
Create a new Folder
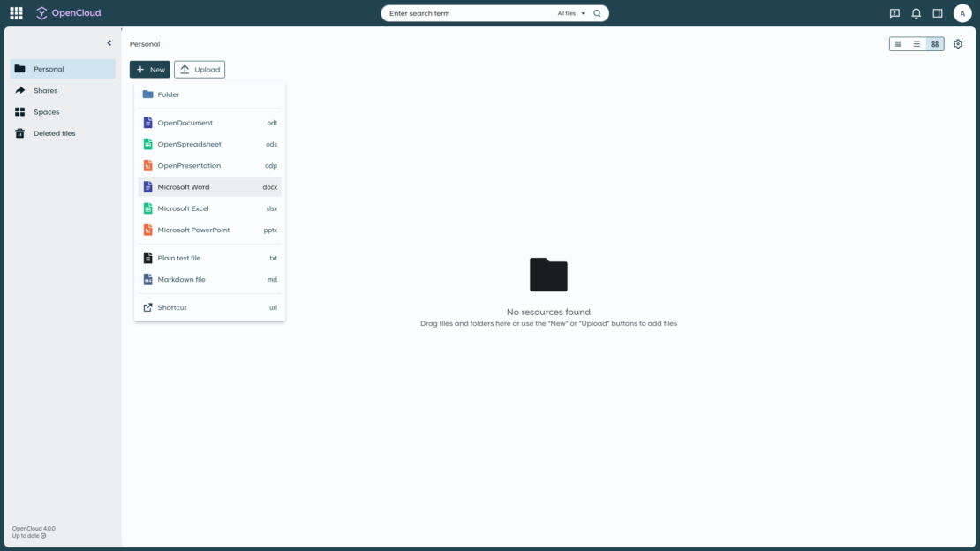click(209, 94)
